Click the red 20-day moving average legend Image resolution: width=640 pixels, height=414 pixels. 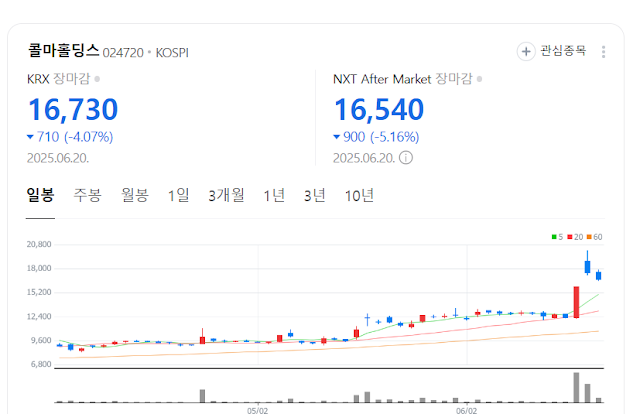575,237
